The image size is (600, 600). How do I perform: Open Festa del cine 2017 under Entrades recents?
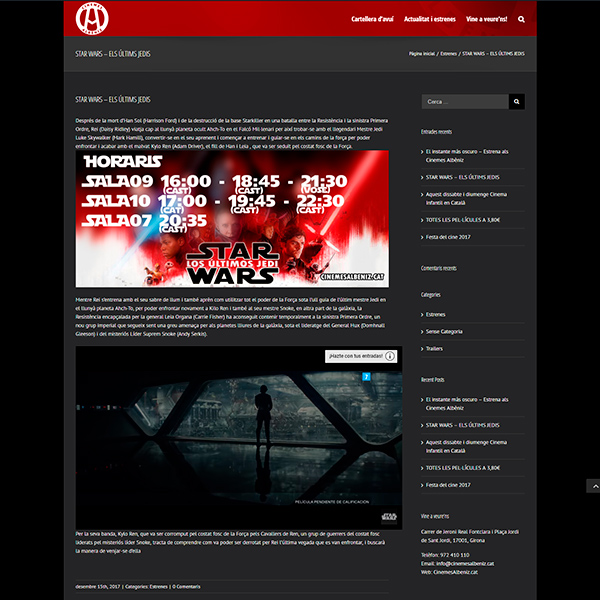click(x=448, y=237)
